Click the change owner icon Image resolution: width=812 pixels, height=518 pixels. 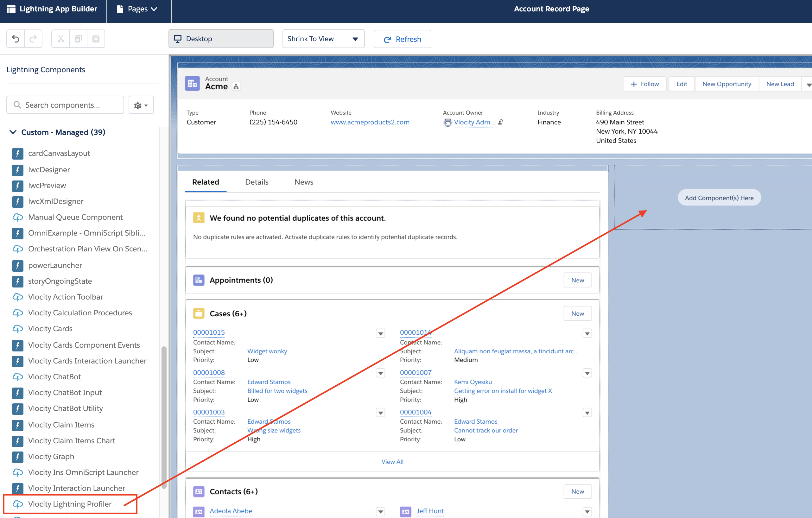[x=501, y=122]
